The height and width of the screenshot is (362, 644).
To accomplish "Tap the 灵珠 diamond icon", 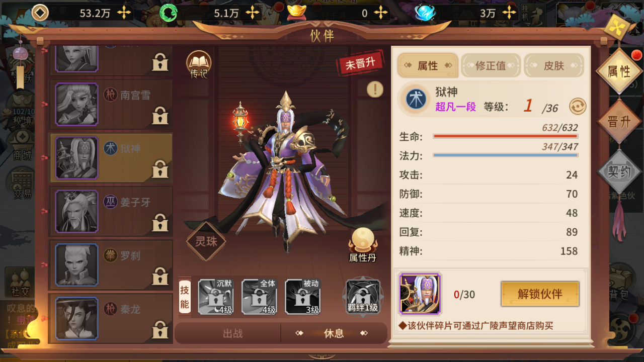I will point(206,241).
